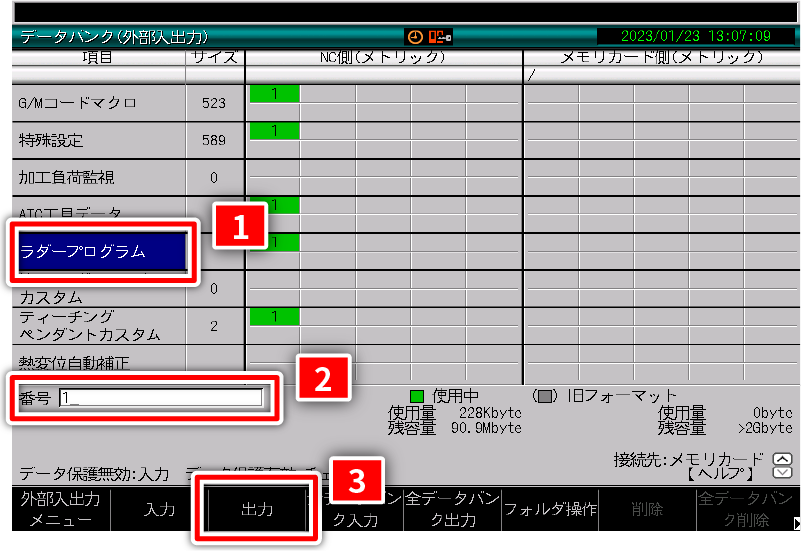This screenshot has width=801, height=551.
Task: Click the size value 589
Action: point(214,140)
